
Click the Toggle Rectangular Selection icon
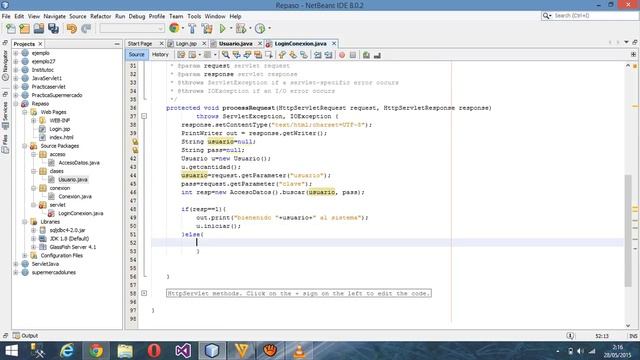click(269, 55)
